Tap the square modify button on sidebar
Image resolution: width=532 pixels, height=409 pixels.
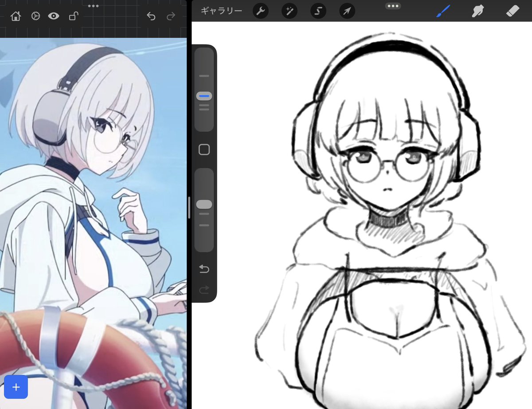pos(204,149)
